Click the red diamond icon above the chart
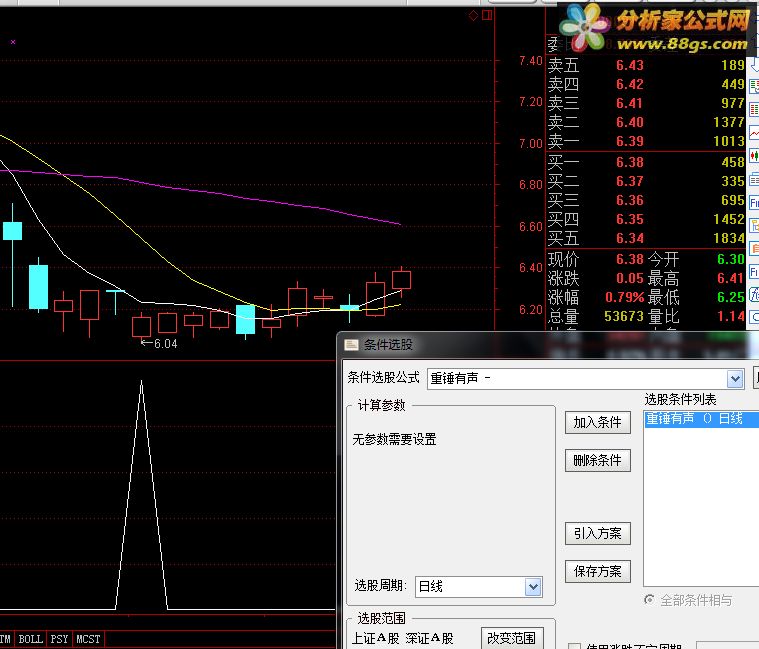 pos(473,15)
